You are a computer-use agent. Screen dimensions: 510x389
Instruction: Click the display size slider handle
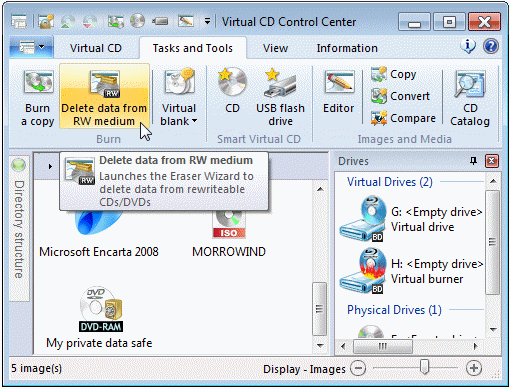click(424, 367)
